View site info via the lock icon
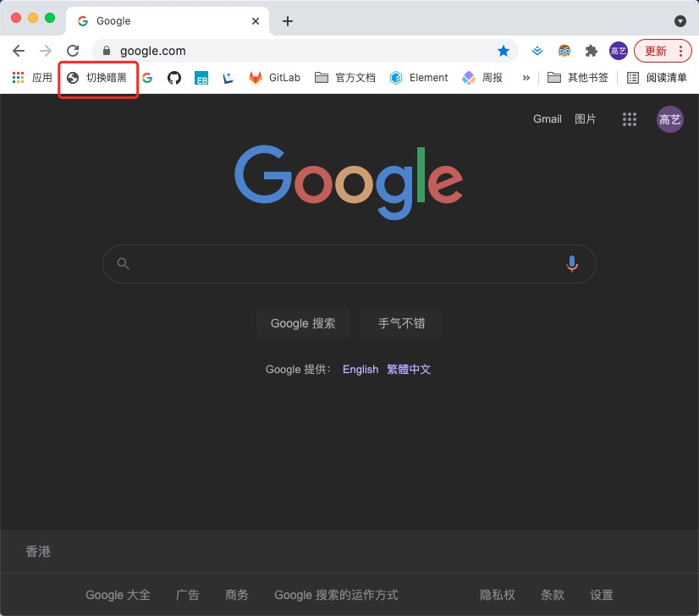Screen dimensions: 699x616 (x=107, y=51)
